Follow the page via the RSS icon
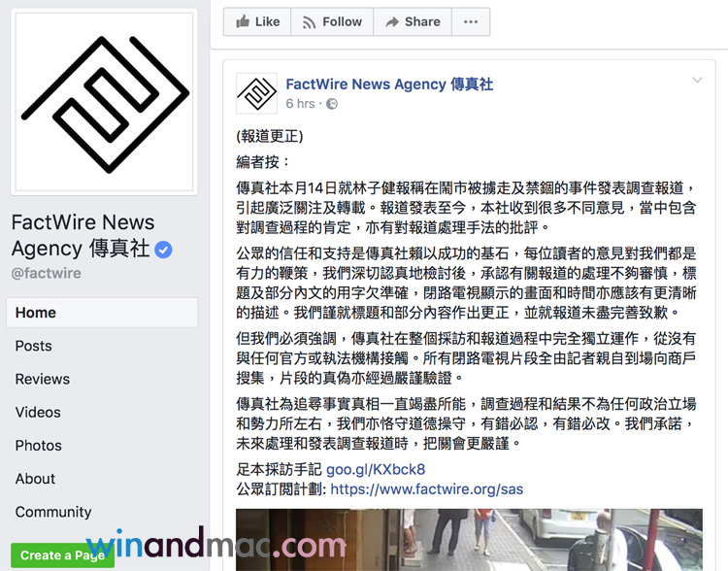The width and height of the screenshot is (728, 571). click(309, 21)
